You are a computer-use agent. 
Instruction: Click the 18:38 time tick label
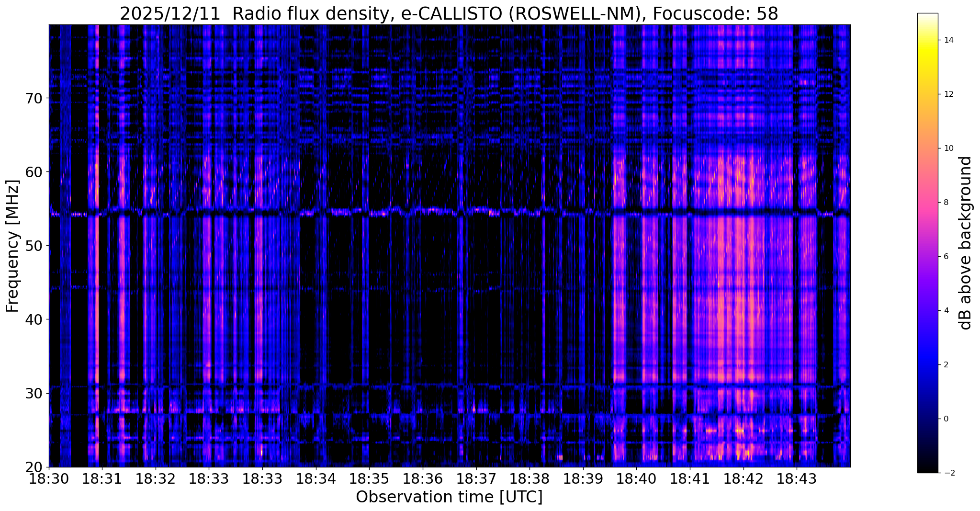(529, 479)
